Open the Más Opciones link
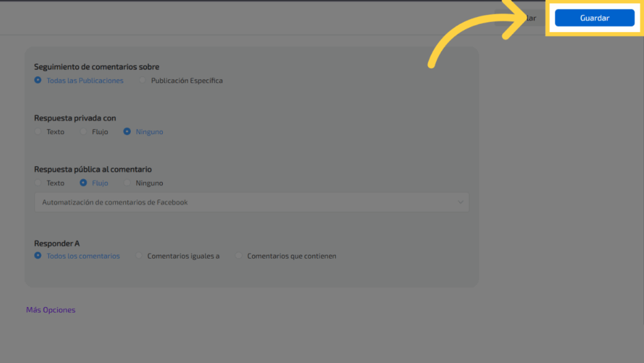 (x=50, y=310)
